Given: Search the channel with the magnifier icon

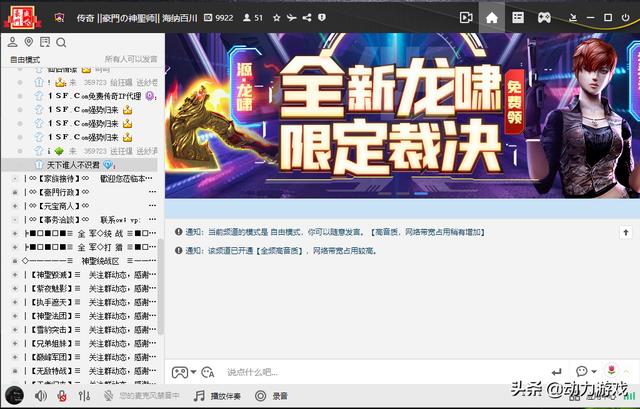Looking at the screenshot, I should (x=61, y=42).
